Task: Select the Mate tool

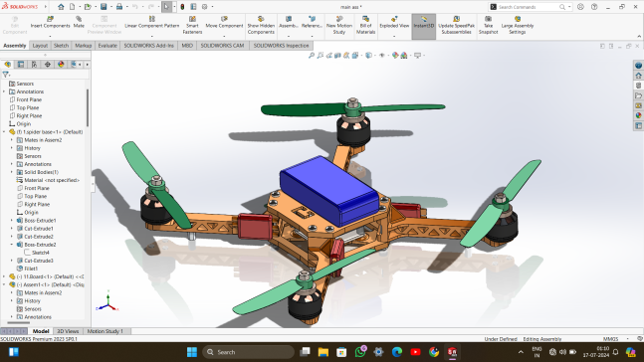Action: point(79,22)
